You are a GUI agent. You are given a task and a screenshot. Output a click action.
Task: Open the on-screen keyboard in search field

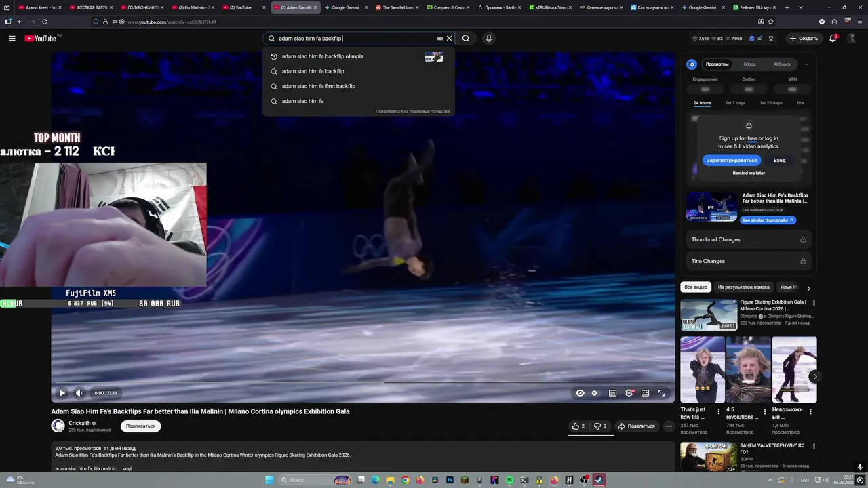tap(439, 39)
